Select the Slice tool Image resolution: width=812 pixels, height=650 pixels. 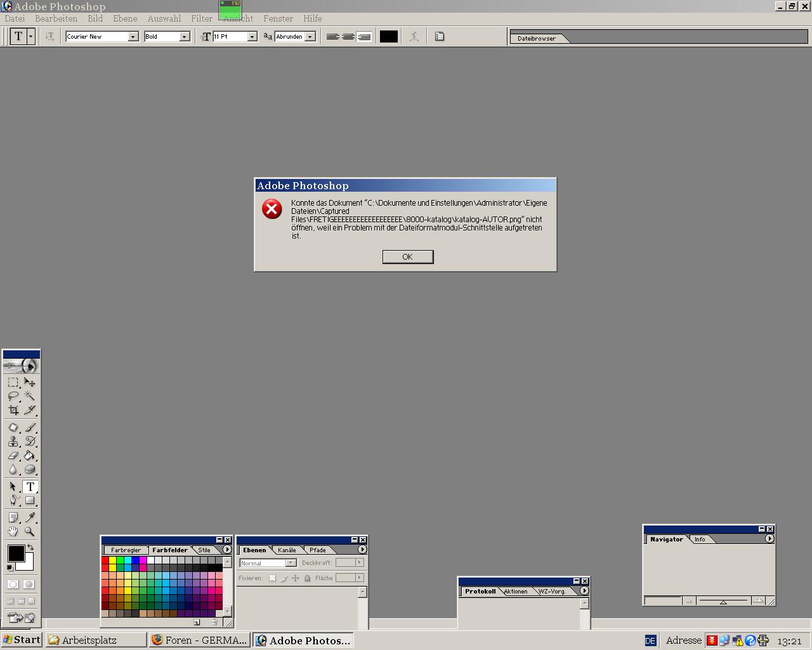point(29,410)
